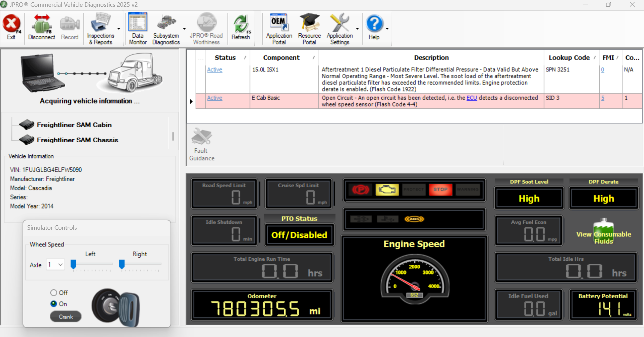Screen dimensions: 644x337
Task: Click the VIN 1FUJGLBG4ELFW5090 text
Action: click(46, 170)
